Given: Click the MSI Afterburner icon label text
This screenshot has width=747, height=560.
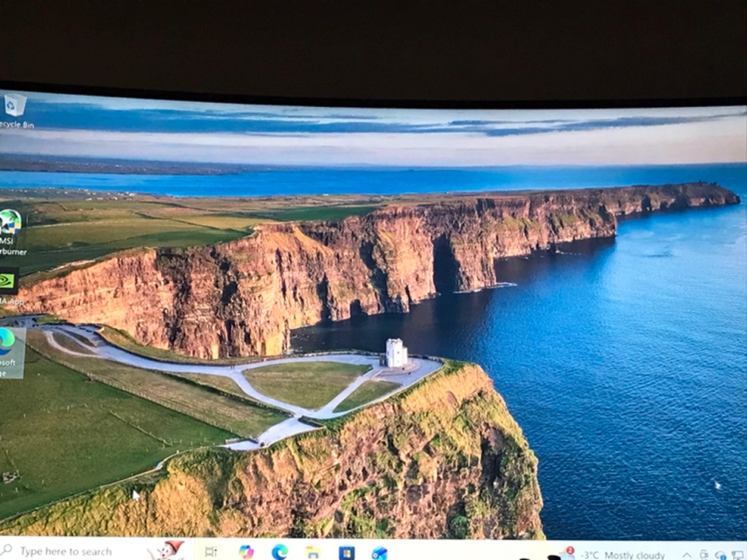Looking at the screenshot, I should click(x=11, y=247).
